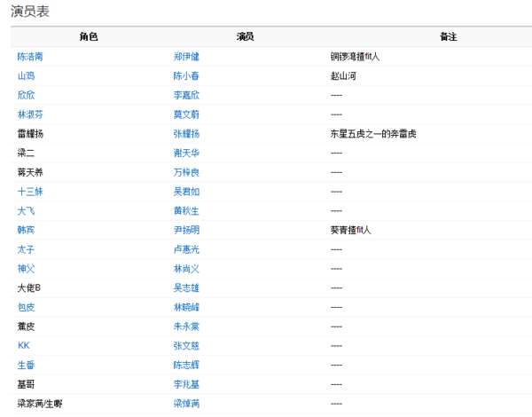
Task: Click the 角色 column header
Action: 89,36
